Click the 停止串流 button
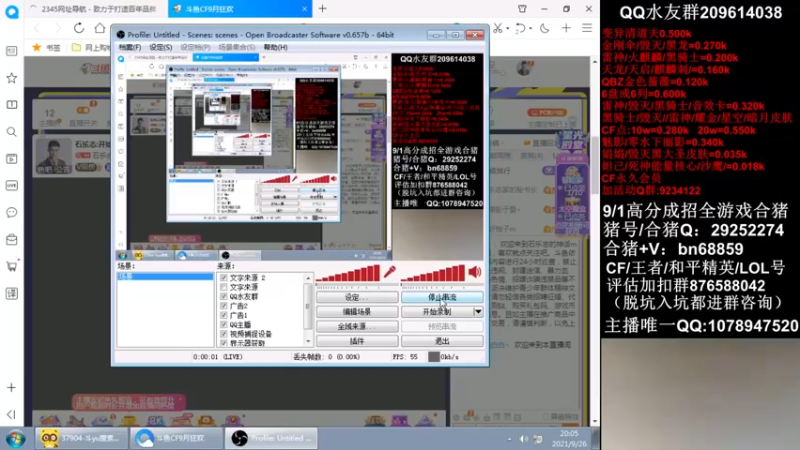This screenshot has width=800, height=450. [x=442, y=297]
